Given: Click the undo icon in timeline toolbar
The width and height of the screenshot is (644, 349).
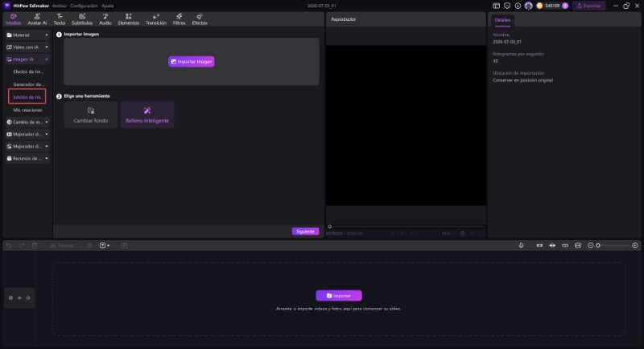Looking at the screenshot, I should coord(9,245).
